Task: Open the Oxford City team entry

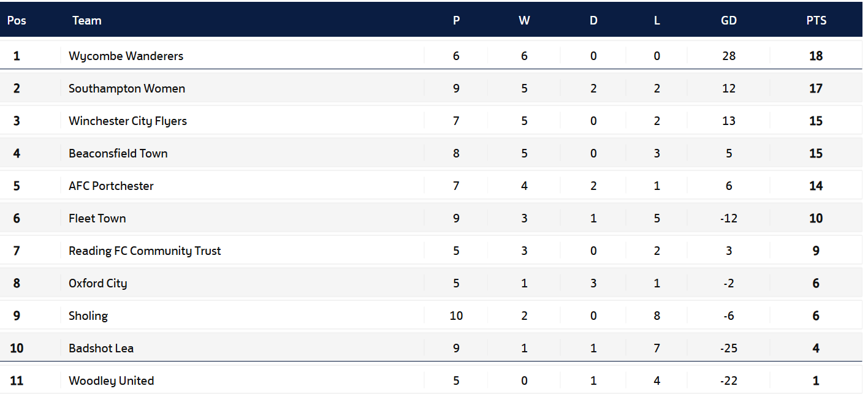Action: click(98, 283)
